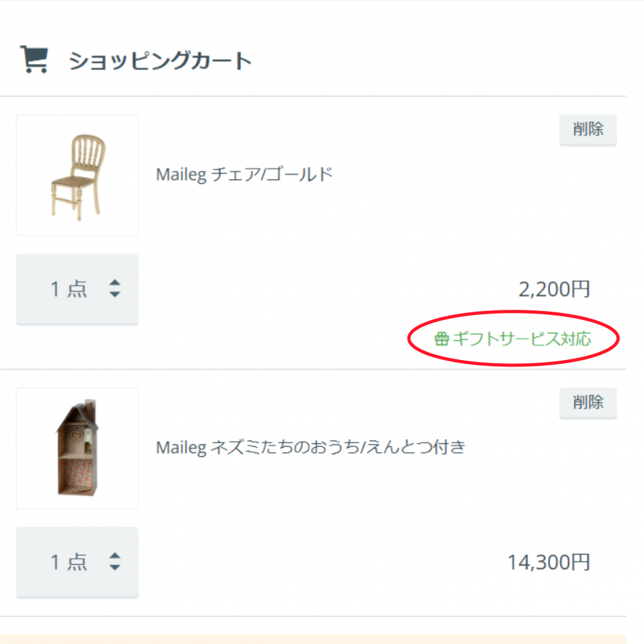Click the ショッピングカート heading
The width and height of the screenshot is (644, 644).
tap(160, 61)
